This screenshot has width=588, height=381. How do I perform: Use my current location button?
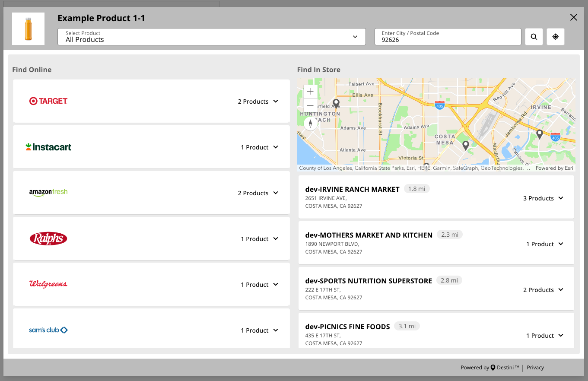[x=556, y=37]
